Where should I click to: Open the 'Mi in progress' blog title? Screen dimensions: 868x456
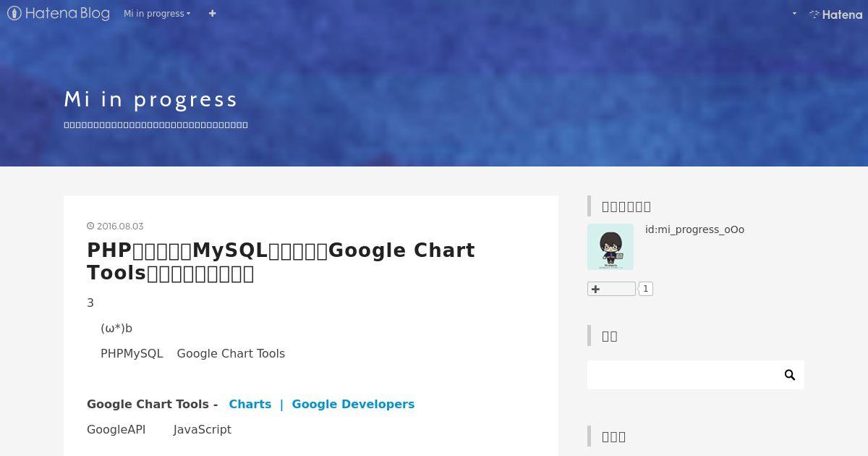point(150,99)
